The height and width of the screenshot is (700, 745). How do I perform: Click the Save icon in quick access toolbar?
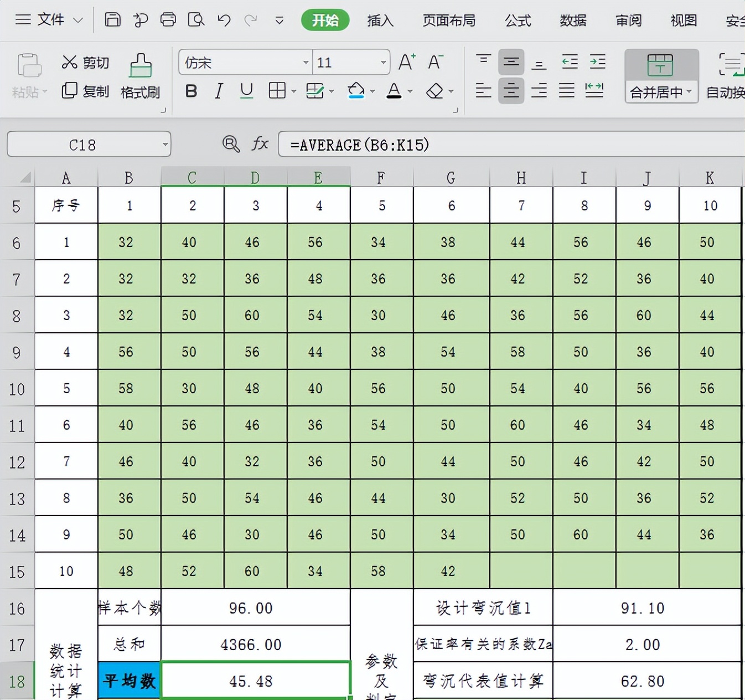point(112,20)
